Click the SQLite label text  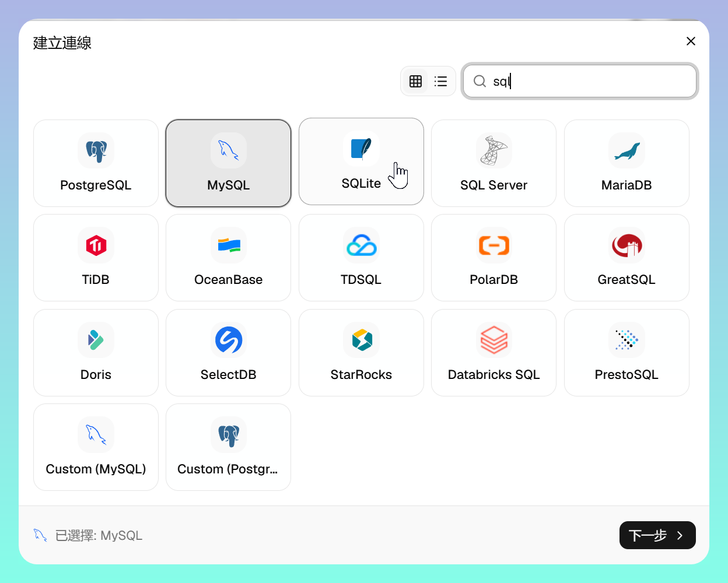tap(361, 184)
